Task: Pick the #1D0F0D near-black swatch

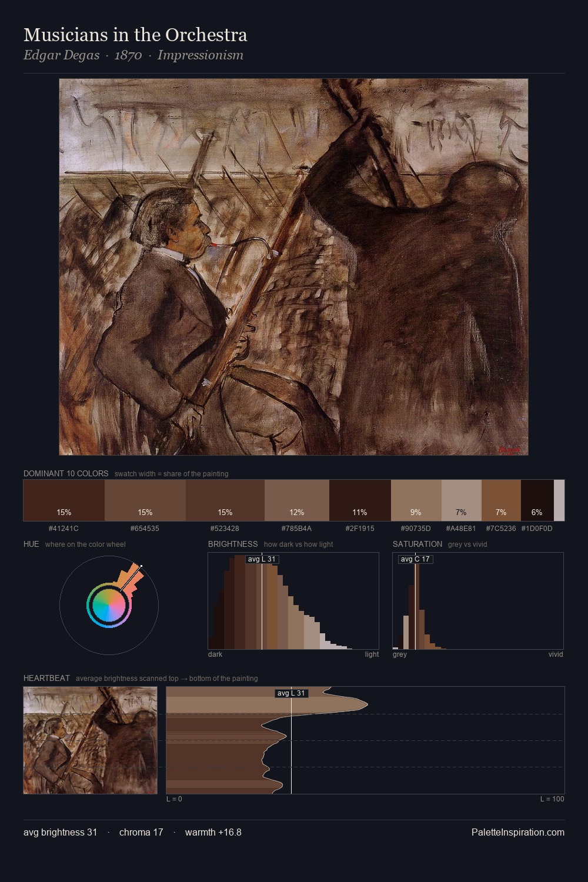Action: [537, 500]
